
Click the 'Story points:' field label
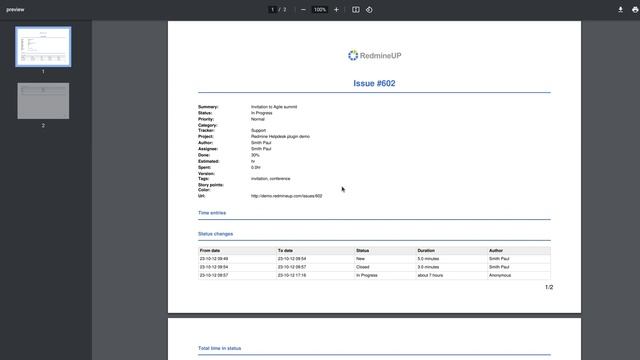211,185
